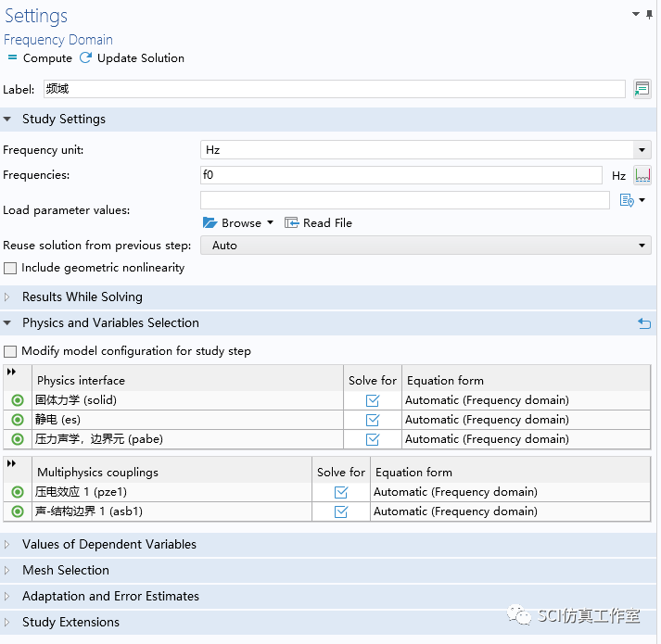
Task: Select the 固体力学 (solid) physics row
Action: point(327,400)
